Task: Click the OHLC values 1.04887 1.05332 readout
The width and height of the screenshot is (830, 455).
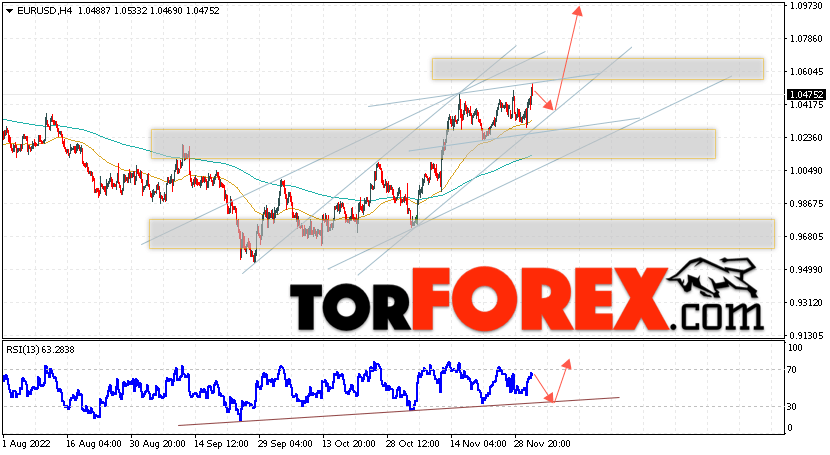Action: pos(112,11)
